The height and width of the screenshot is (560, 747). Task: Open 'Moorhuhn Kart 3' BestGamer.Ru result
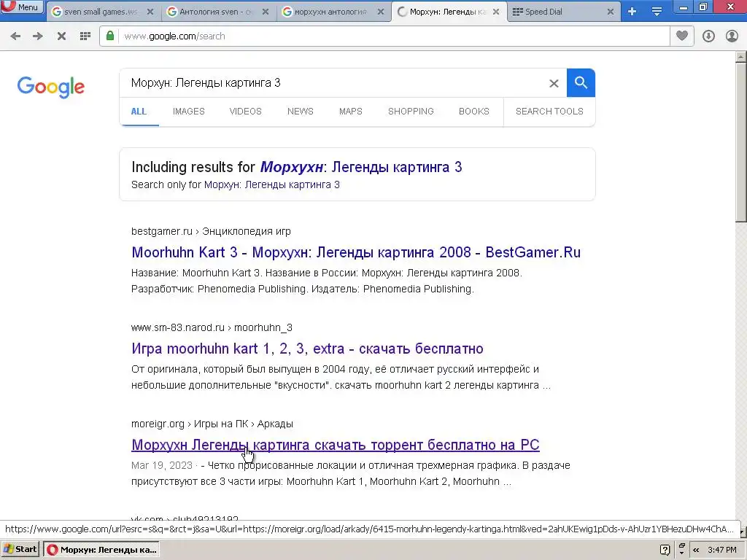pyautogui.click(x=356, y=252)
